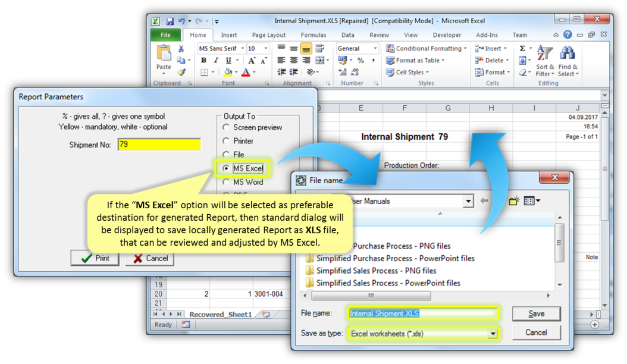Click the Cut scissors icon
Screen dimensions: 627x364
181,49
